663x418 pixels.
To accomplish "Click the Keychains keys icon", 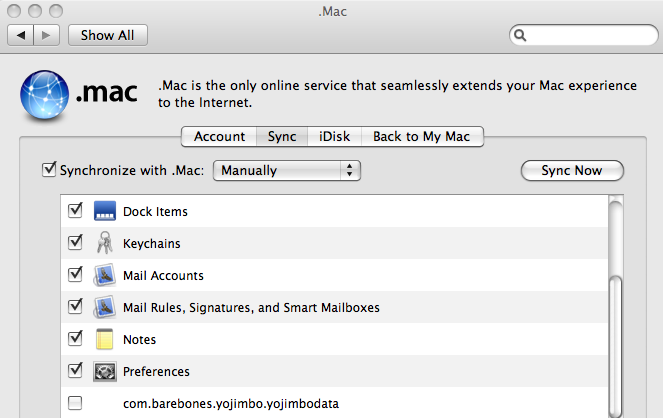I will (106, 243).
